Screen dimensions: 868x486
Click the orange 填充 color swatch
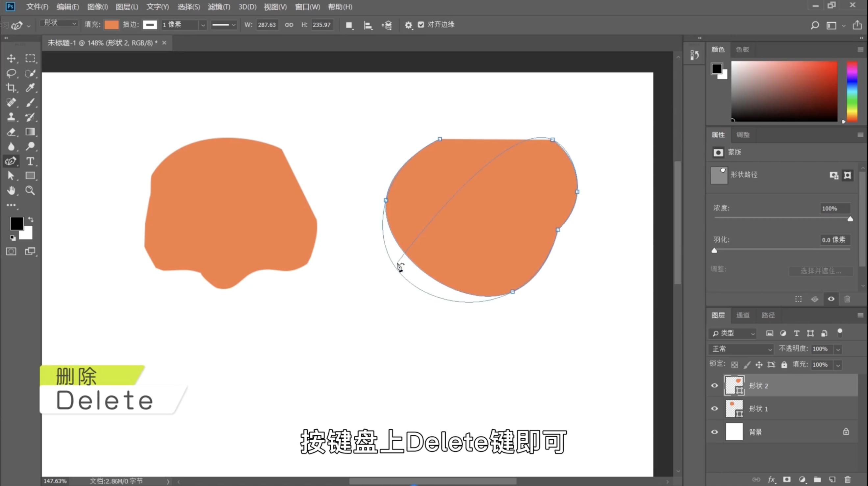[x=112, y=25]
